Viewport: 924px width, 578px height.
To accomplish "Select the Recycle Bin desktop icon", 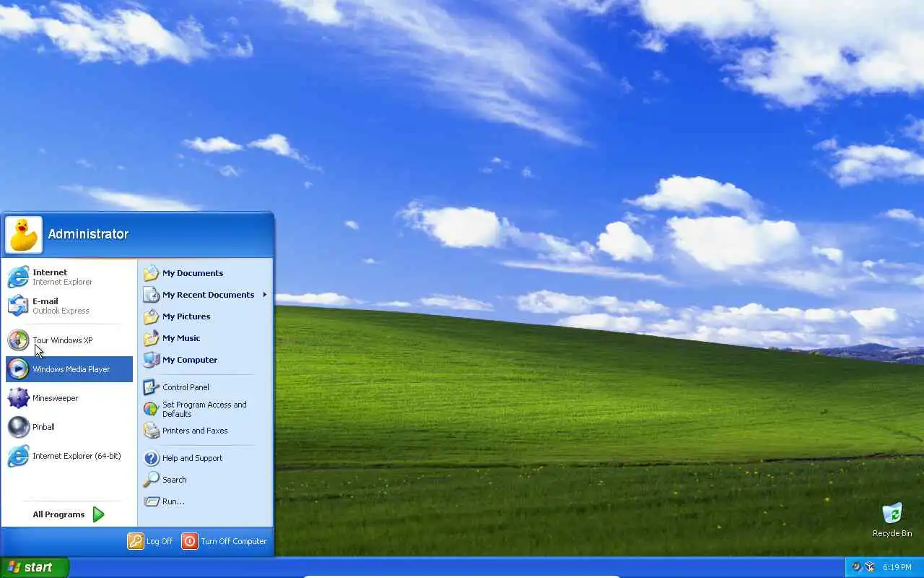I will [892, 520].
